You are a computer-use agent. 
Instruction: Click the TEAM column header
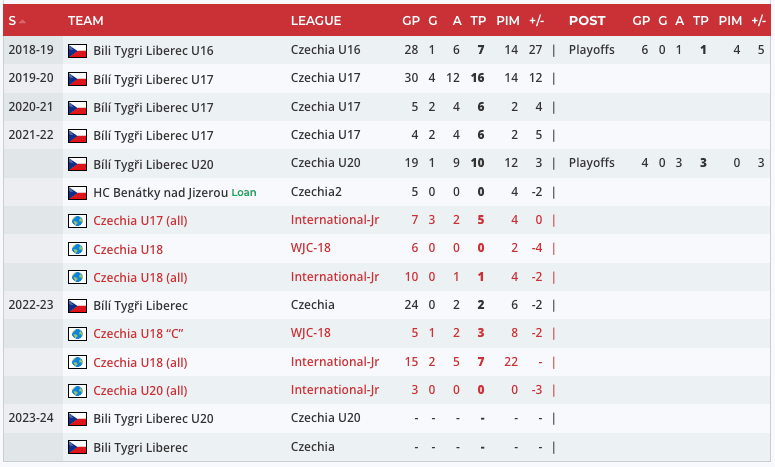[x=87, y=20]
